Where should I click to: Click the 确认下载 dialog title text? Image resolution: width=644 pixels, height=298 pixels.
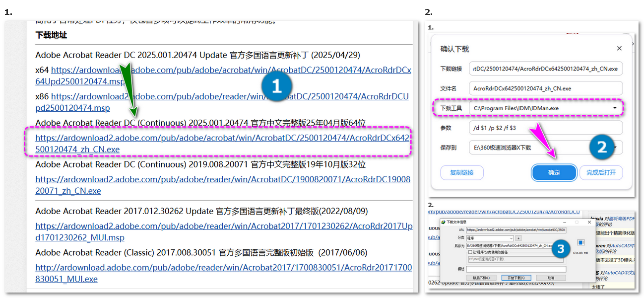click(x=454, y=49)
